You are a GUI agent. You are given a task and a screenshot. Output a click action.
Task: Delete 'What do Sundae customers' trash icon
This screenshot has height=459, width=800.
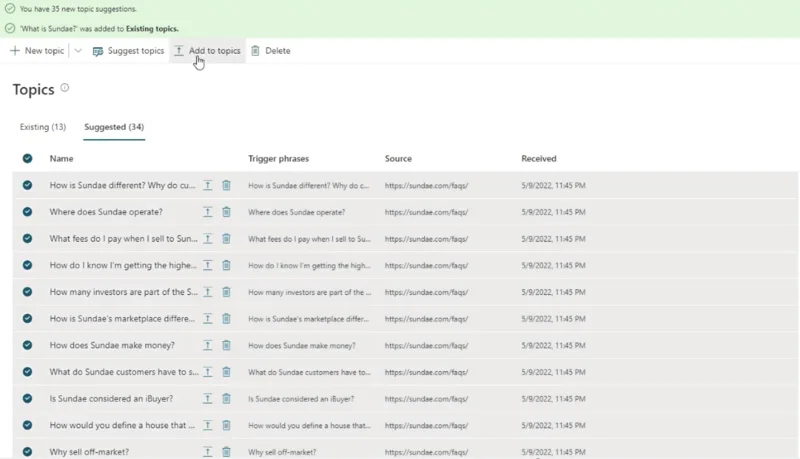(226, 372)
